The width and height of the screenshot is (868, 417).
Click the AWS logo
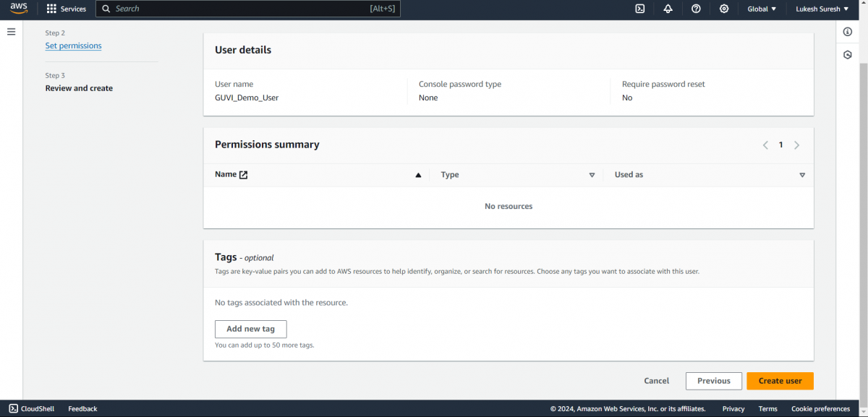point(18,8)
